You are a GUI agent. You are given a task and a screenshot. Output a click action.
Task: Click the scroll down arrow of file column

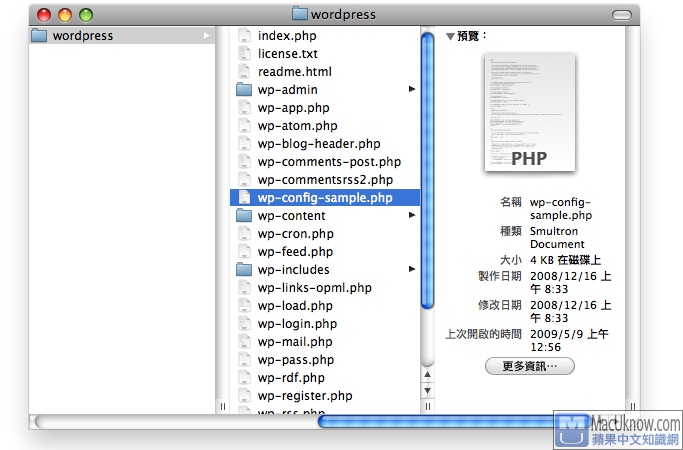[x=428, y=392]
